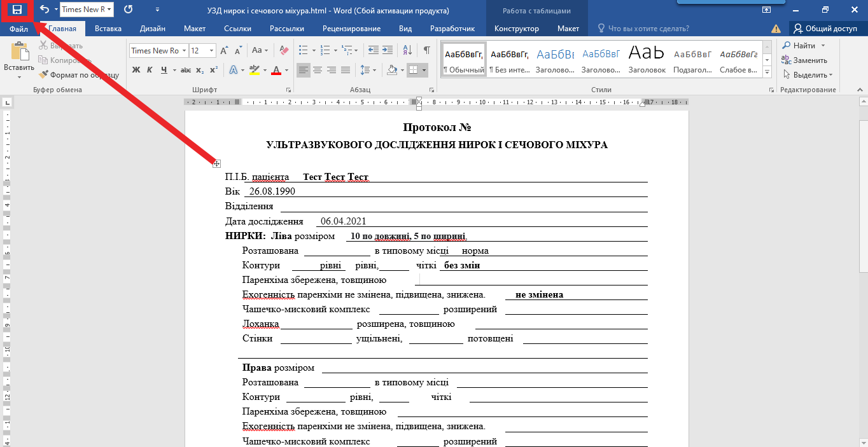Switch to the Вставка tab
This screenshot has height=447, width=868.
pos(108,29)
